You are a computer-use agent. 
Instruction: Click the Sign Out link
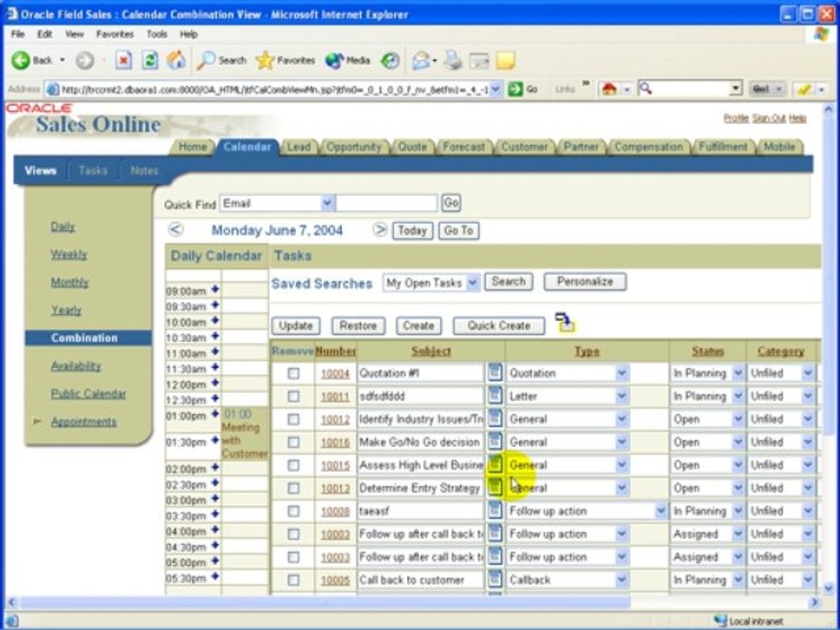[769, 118]
